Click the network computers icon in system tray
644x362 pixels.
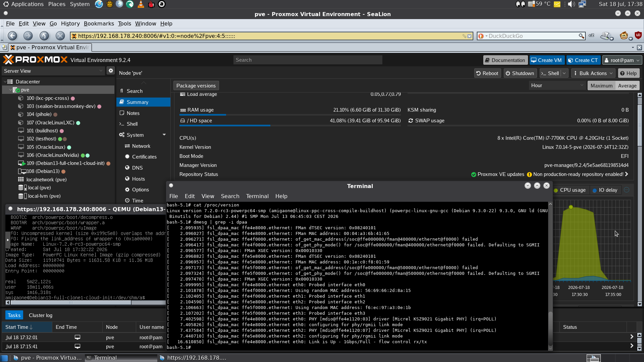582,4
